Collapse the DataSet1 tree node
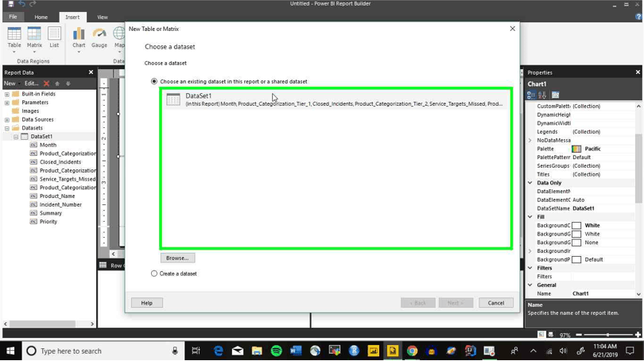 [16, 137]
